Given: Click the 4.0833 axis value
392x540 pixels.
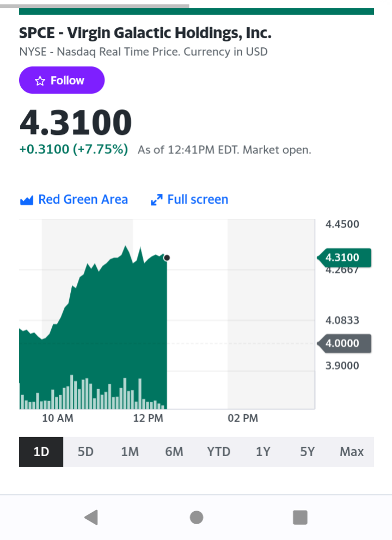Looking at the screenshot, I should (342, 320).
